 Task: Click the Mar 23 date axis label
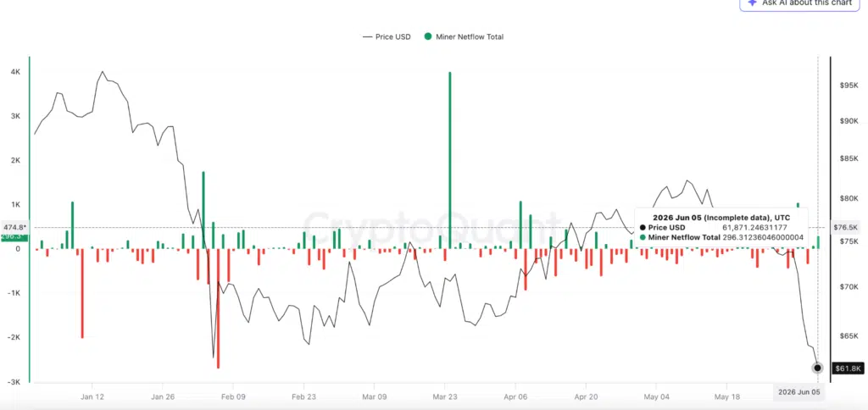click(445, 396)
